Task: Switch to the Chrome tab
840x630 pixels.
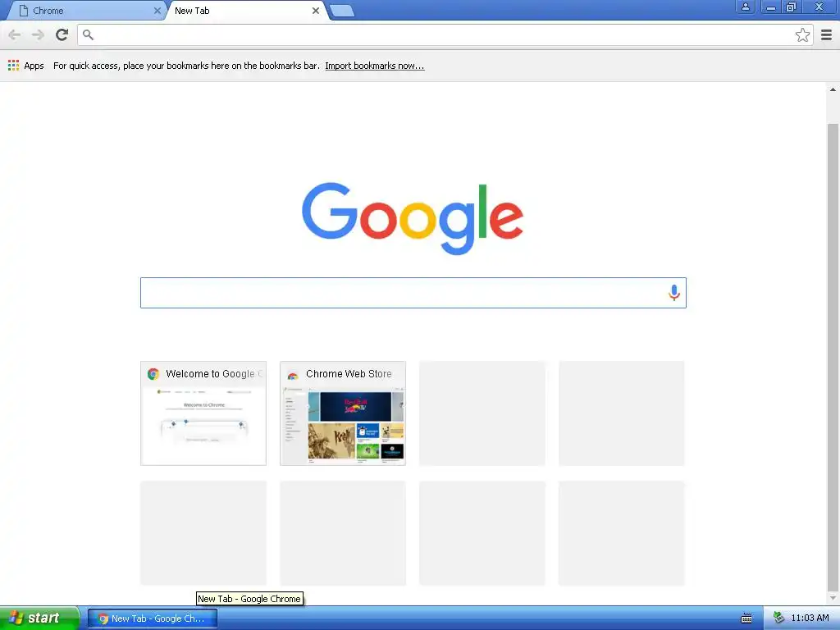Action: point(85,11)
